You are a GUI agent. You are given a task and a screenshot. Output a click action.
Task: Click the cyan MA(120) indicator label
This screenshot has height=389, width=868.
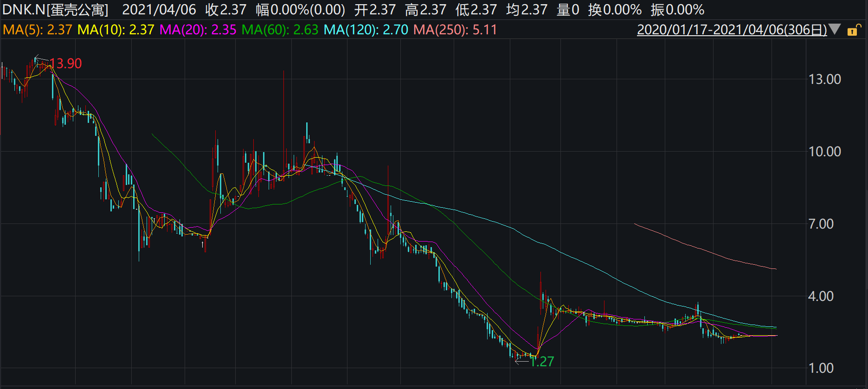point(366,30)
